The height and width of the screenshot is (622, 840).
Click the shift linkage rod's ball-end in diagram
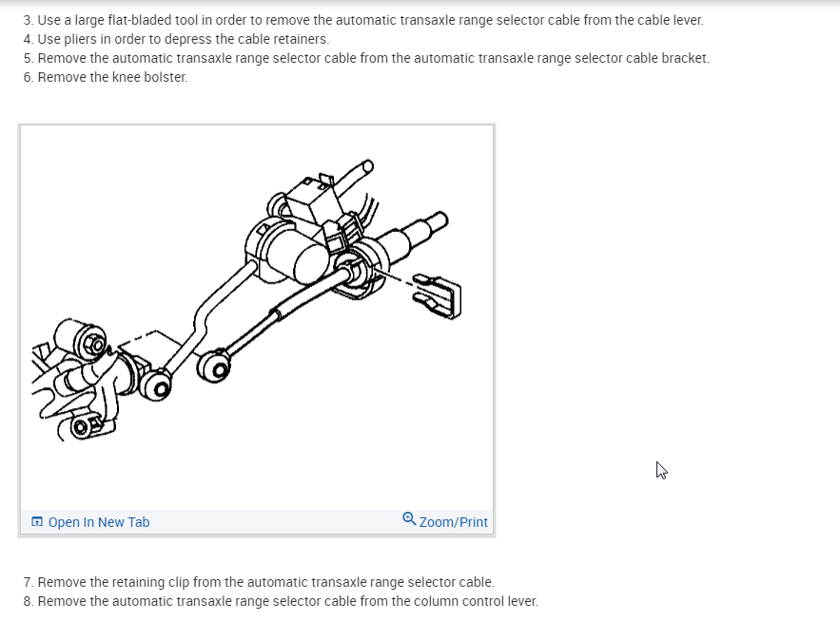(x=155, y=384)
